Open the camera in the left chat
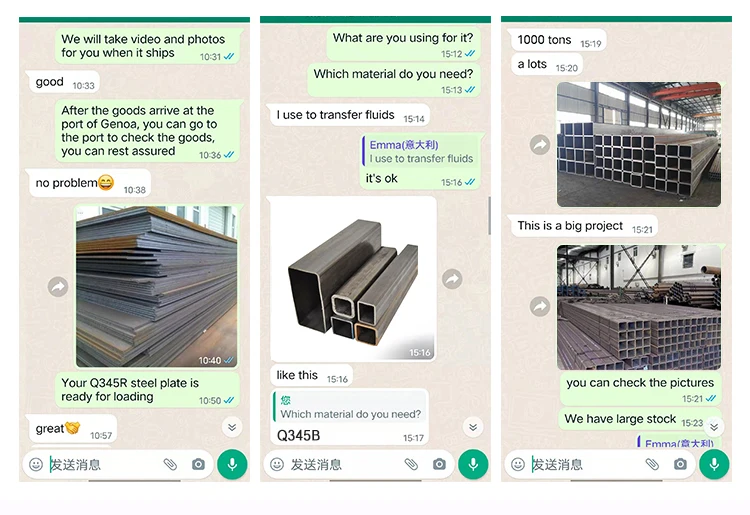Screen dimensions: 750x515 pyautogui.click(x=199, y=464)
